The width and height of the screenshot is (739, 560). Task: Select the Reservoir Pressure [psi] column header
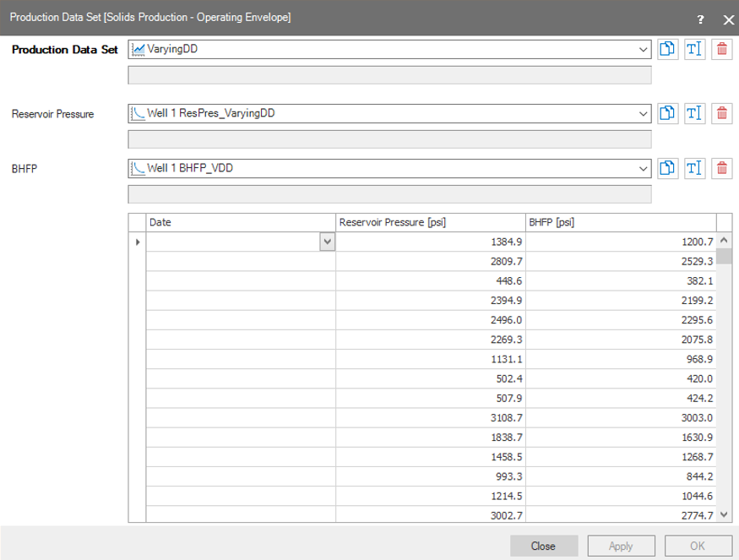coord(431,222)
